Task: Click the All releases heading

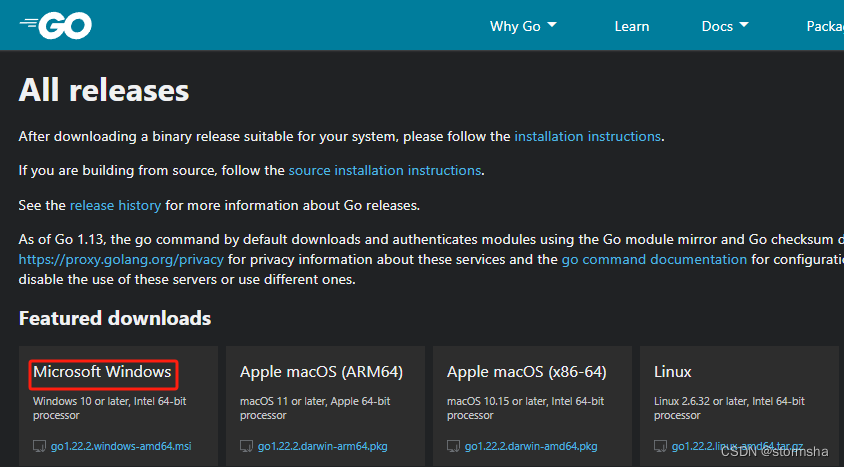Action: coord(104,90)
